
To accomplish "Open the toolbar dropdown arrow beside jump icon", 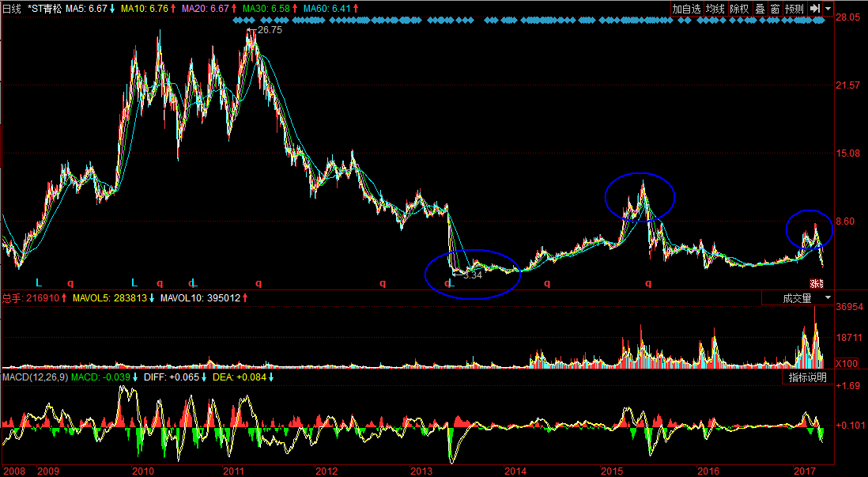I will (828, 9).
